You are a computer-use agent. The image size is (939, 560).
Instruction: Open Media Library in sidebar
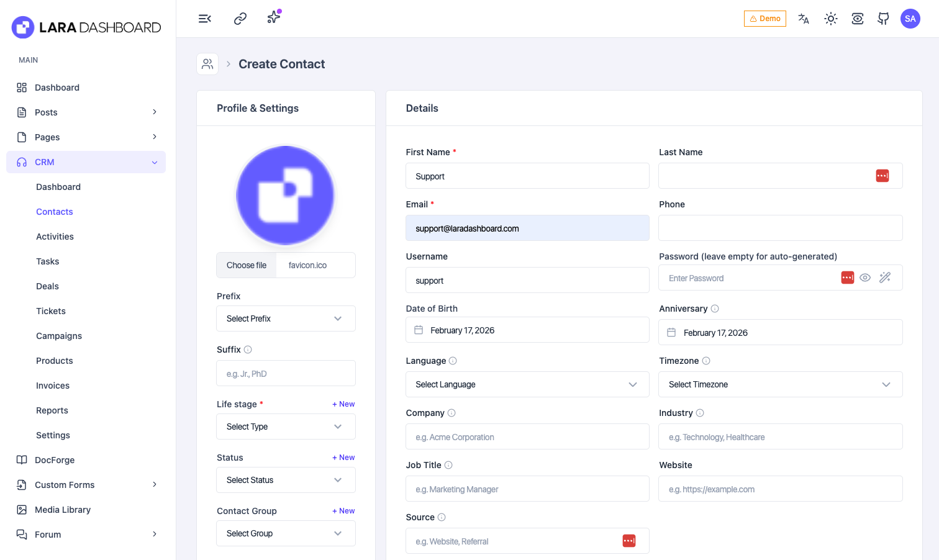[86, 510]
